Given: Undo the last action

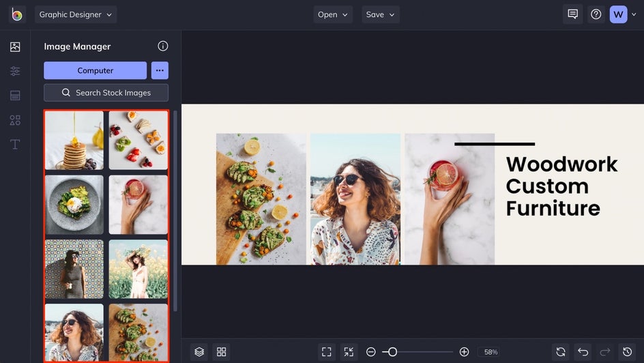Looking at the screenshot, I should coord(583,352).
